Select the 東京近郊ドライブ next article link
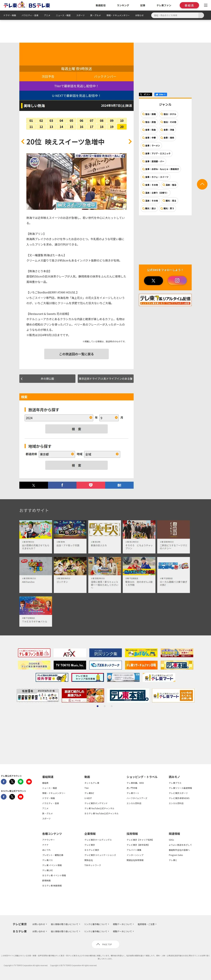211x980 pixels. 105,378
